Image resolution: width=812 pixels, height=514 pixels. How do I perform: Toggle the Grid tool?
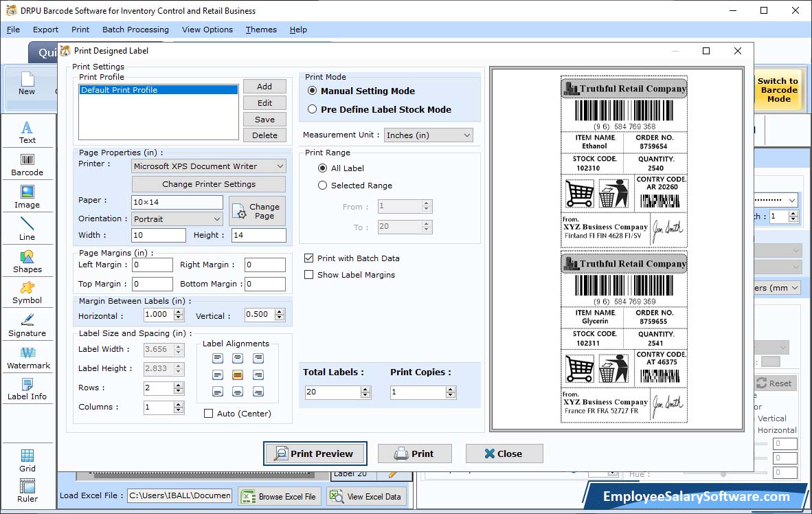coord(27,460)
